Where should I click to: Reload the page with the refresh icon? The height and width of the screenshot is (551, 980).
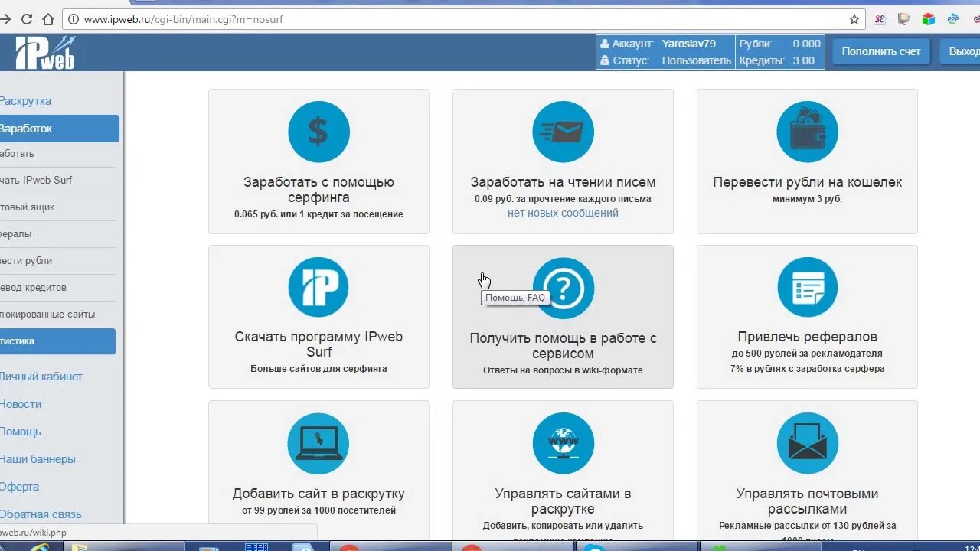click(27, 19)
